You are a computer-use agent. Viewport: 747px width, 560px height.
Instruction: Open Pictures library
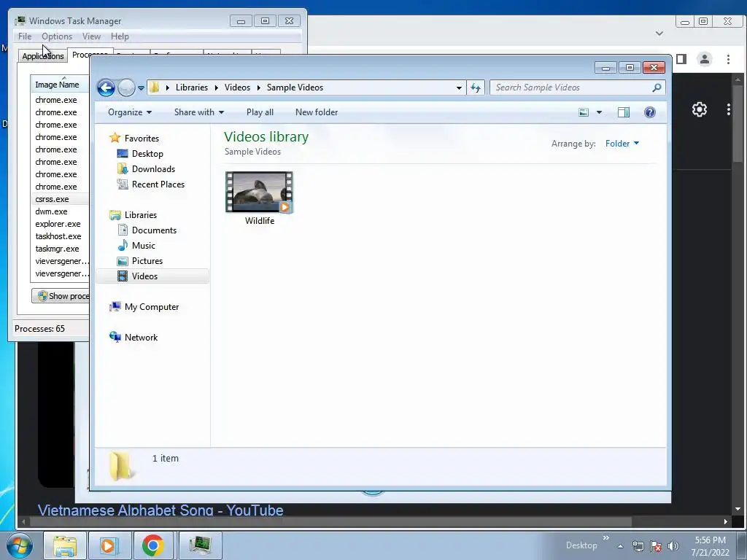pos(147,261)
